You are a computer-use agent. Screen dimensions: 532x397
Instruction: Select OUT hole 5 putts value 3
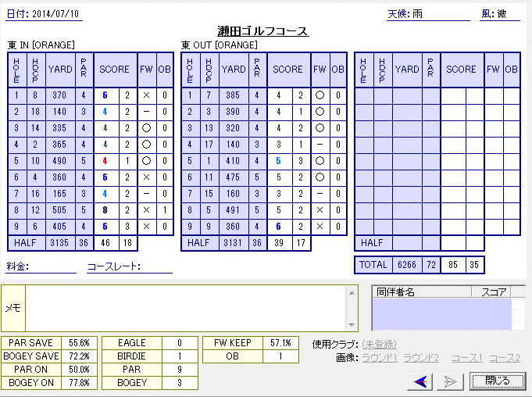[302, 161]
